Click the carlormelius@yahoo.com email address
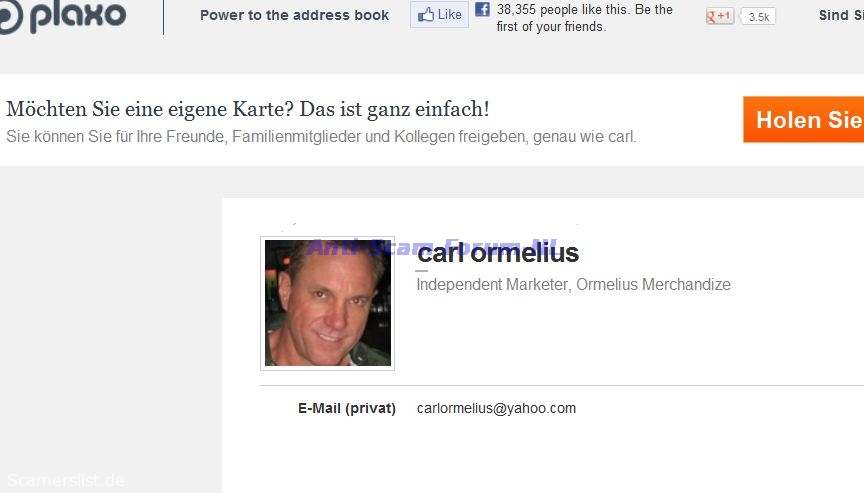 pyautogui.click(x=496, y=408)
